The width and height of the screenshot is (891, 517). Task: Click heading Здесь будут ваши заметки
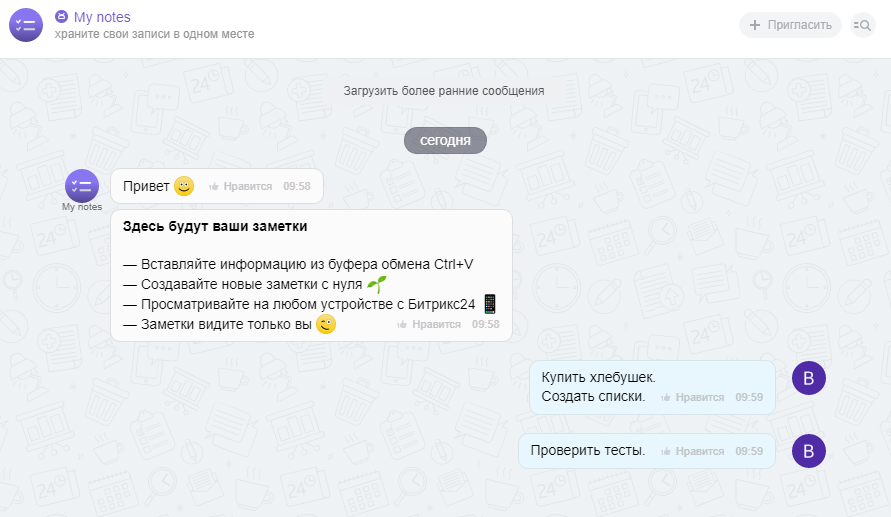215,226
